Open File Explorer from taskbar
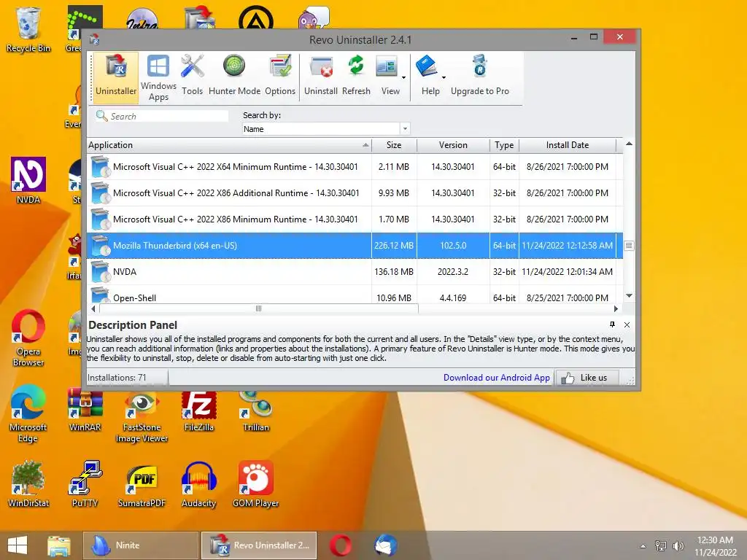Screen dimensions: 747x560 [x=58, y=545]
